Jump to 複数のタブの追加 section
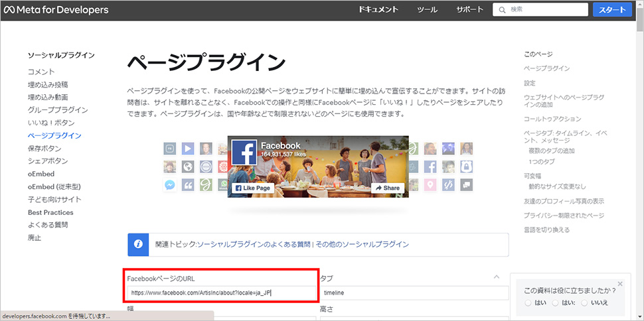Image resolution: width=644 pixels, height=321 pixels. (552, 151)
